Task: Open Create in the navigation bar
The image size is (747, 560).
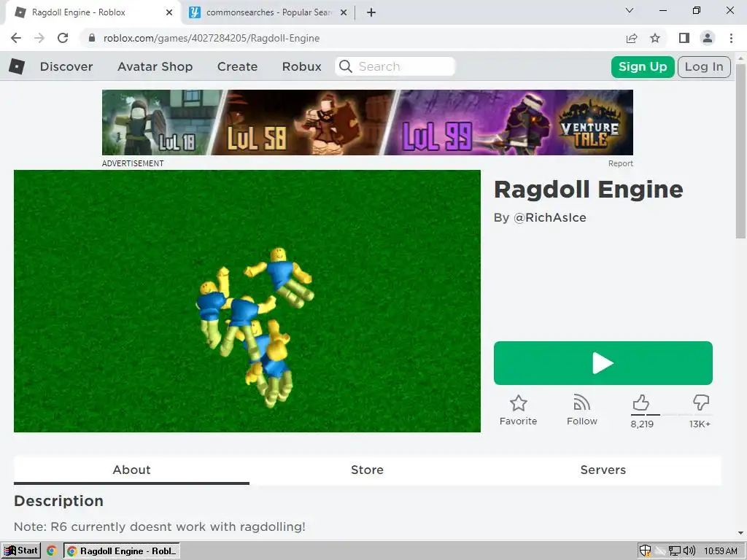Action: pyautogui.click(x=237, y=66)
